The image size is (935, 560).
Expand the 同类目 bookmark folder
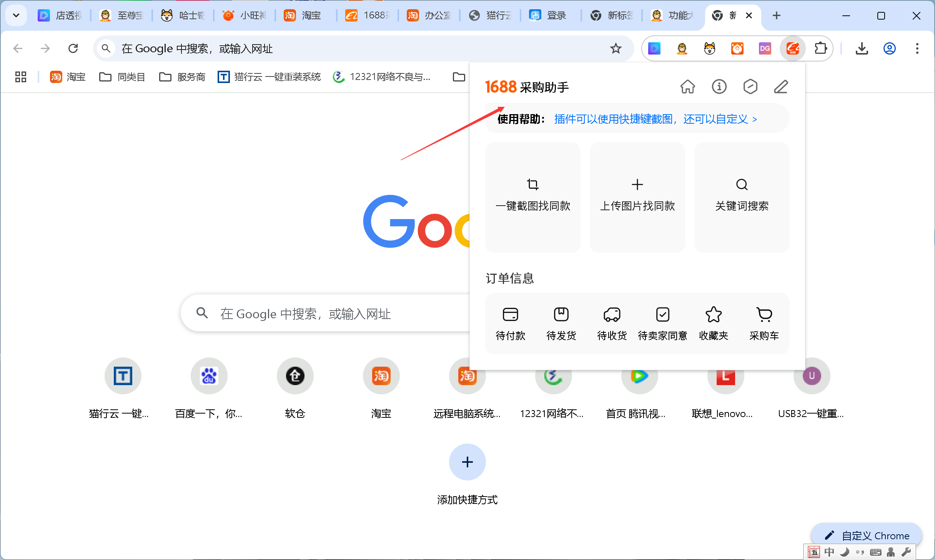coord(122,77)
